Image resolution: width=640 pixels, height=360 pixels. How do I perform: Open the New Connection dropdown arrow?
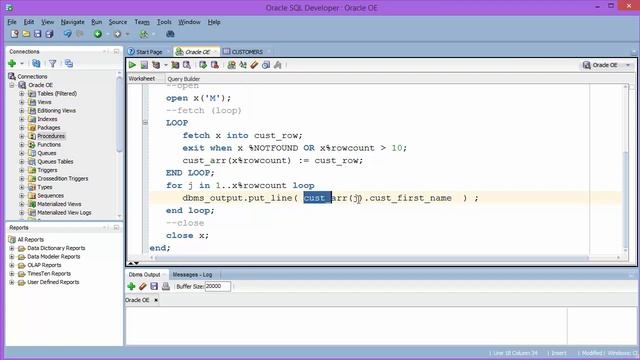coord(22,64)
